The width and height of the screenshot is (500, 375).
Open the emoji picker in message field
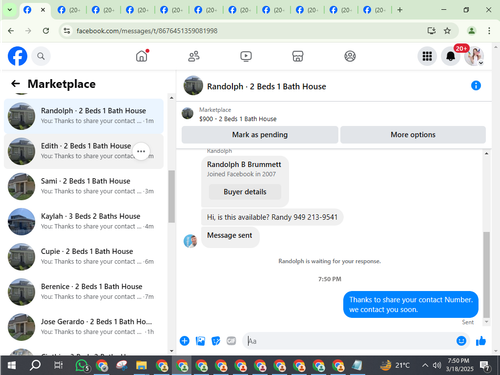point(461,341)
